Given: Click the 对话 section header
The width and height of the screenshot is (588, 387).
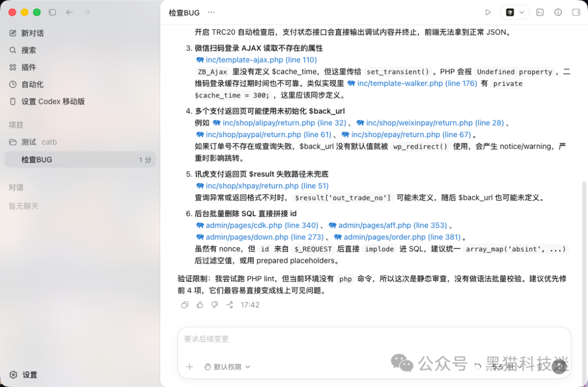Looking at the screenshot, I should pyautogui.click(x=16, y=187).
